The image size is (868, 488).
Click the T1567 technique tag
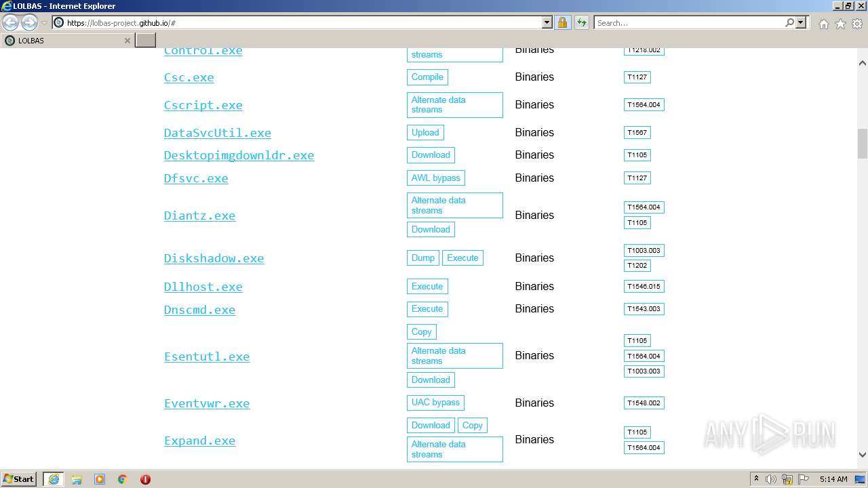[x=637, y=133]
